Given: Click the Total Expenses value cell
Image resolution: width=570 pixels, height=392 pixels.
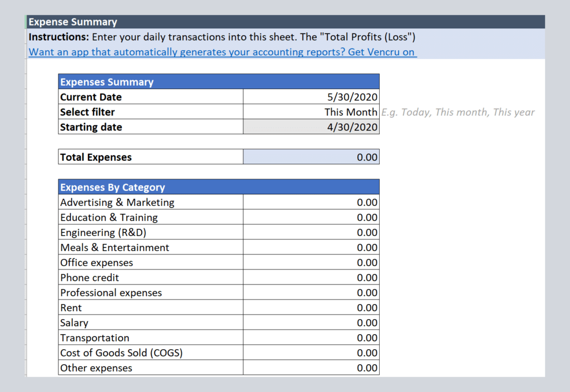Looking at the screenshot, I should [x=311, y=156].
